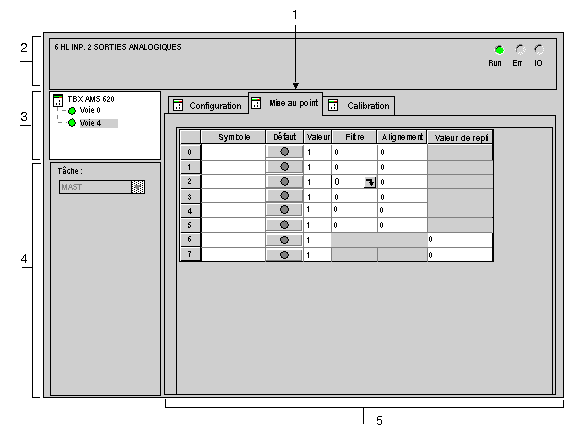The width and height of the screenshot is (582, 434).
Task: Click the Err status indicator
Action: pyautogui.click(x=520, y=50)
